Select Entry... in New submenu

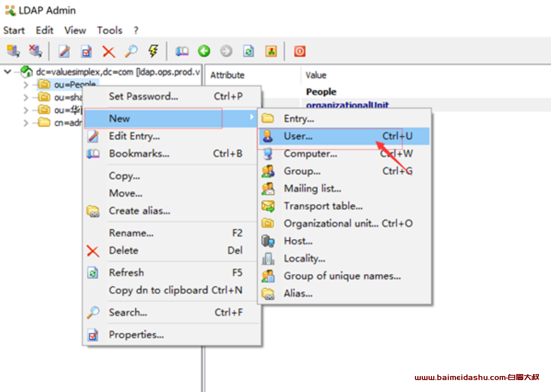click(x=345, y=118)
